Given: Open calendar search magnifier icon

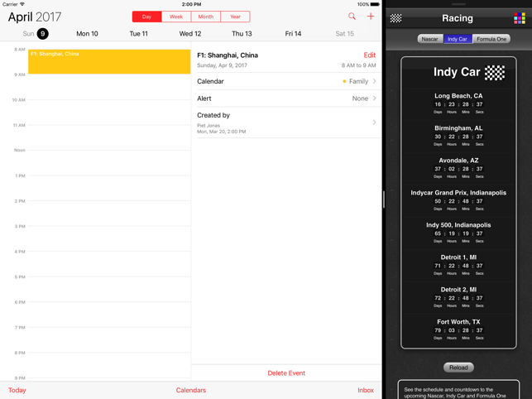Looking at the screenshot, I should coord(352,17).
